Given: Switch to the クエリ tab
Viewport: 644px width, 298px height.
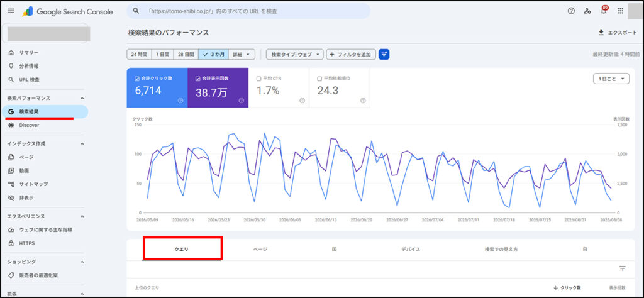Looking at the screenshot, I should (182, 249).
